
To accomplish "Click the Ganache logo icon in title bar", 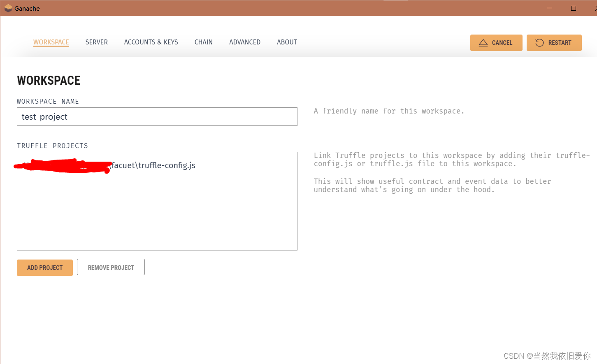I will click(x=8, y=8).
